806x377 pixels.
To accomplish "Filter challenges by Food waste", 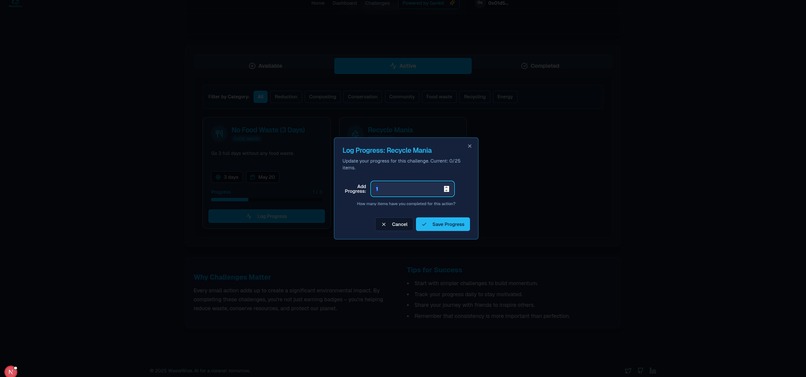I will [x=439, y=97].
